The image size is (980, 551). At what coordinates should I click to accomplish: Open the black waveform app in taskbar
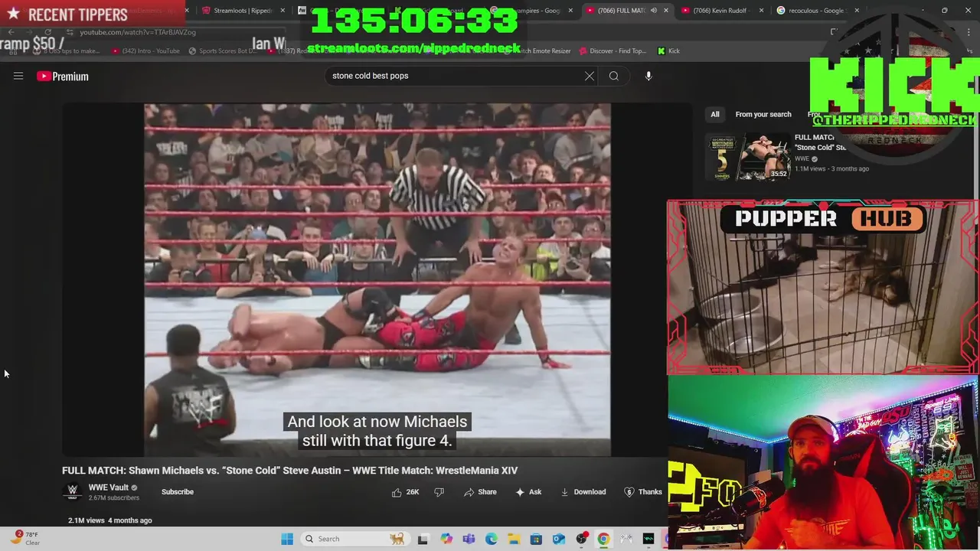coord(648,539)
